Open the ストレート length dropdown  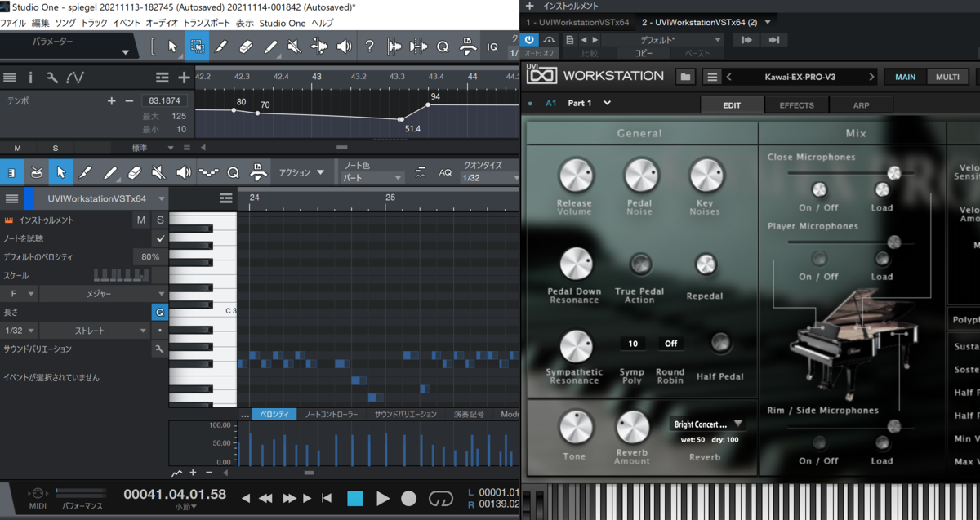coord(94,331)
